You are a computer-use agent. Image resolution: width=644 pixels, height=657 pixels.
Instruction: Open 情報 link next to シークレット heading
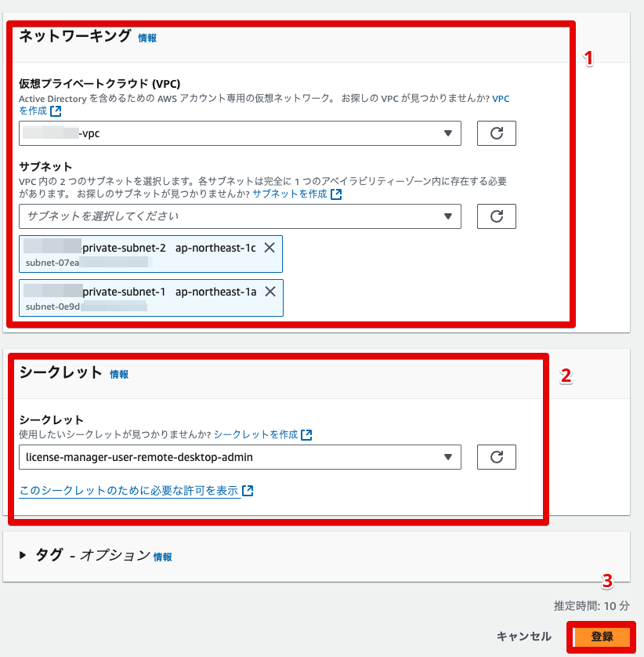pos(119,374)
